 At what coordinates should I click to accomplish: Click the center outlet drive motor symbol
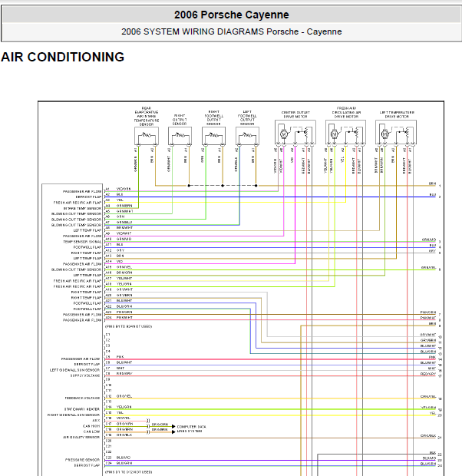(x=295, y=132)
